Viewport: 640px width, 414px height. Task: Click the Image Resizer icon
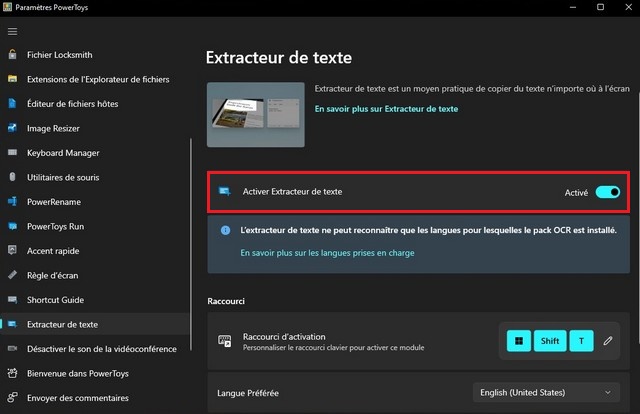(x=13, y=128)
